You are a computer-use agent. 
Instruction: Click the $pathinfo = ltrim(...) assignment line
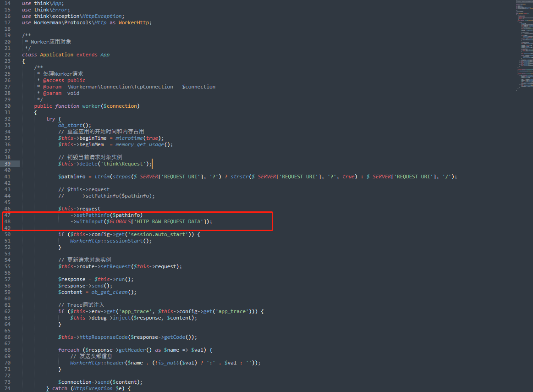(x=257, y=177)
